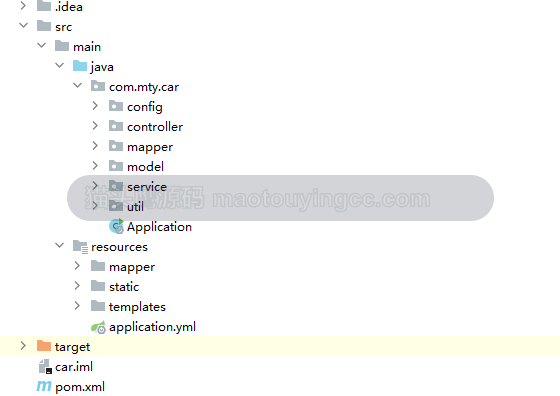Select the car.iml file name
560x396 pixels.
(x=74, y=367)
